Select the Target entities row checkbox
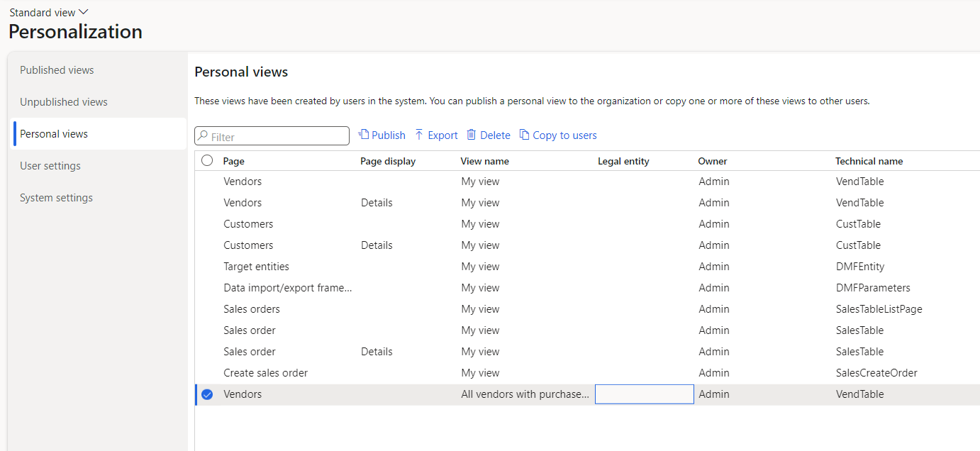 (206, 266)
